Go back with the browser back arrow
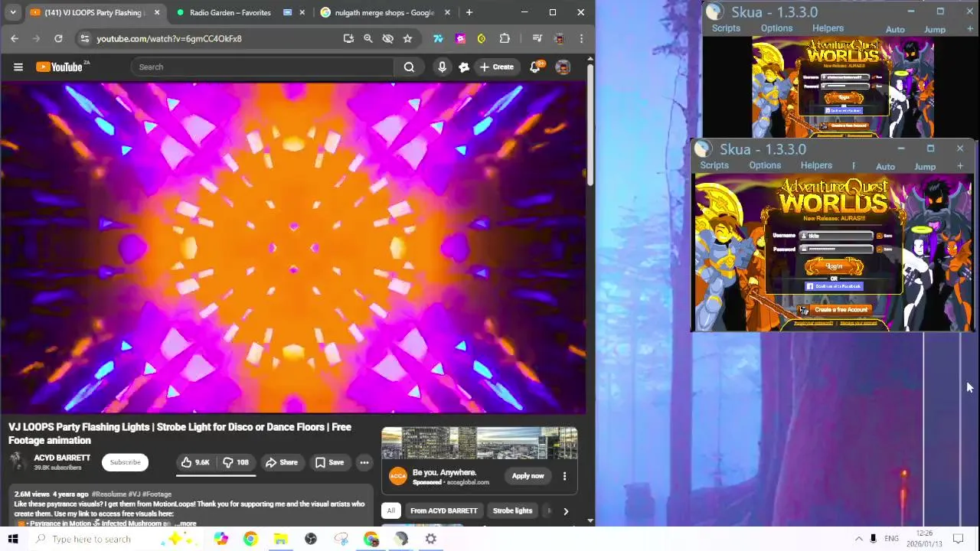980x551 pixels. [15, 38]
